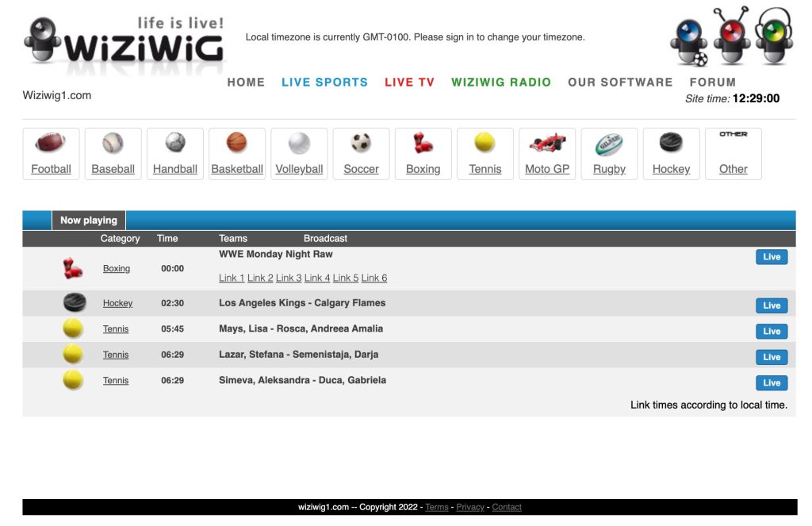Open the WIZIWIG RADIO menu item

point(501,83)
